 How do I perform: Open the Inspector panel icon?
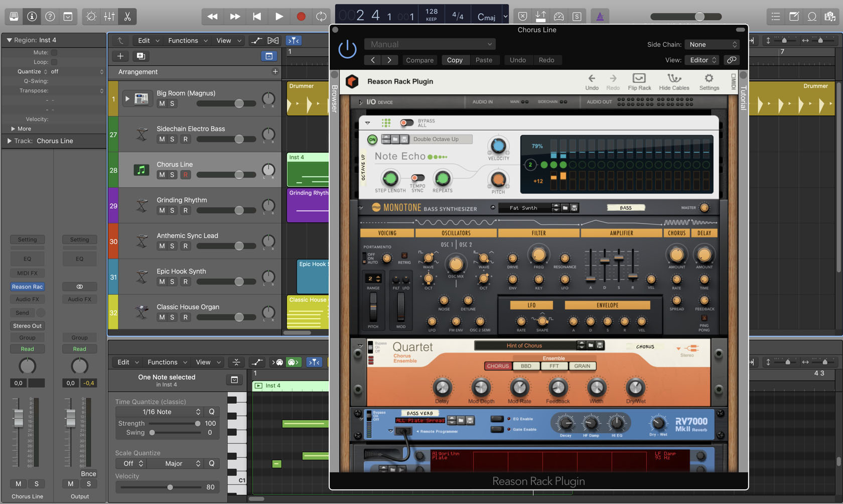32,16
